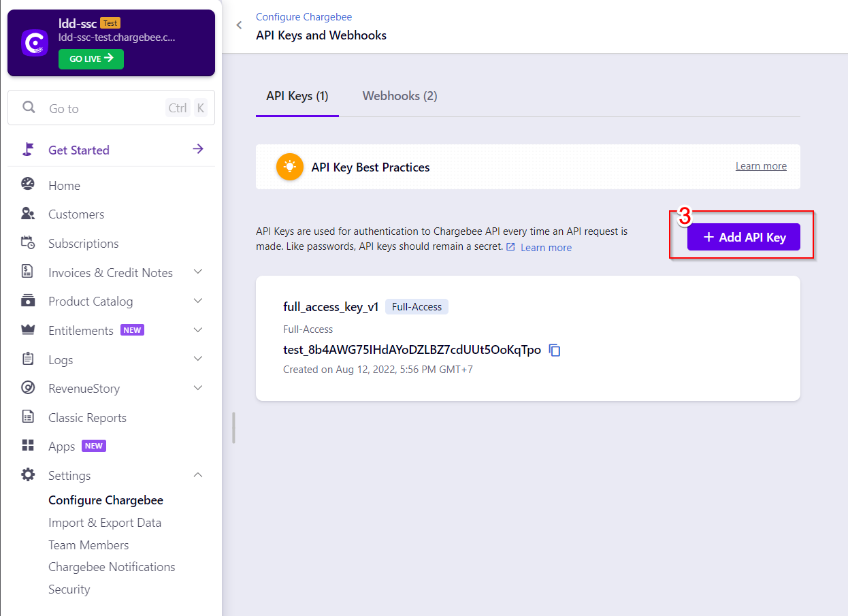
Task: Click the GO LIVE button
Action: pos(91,59)
